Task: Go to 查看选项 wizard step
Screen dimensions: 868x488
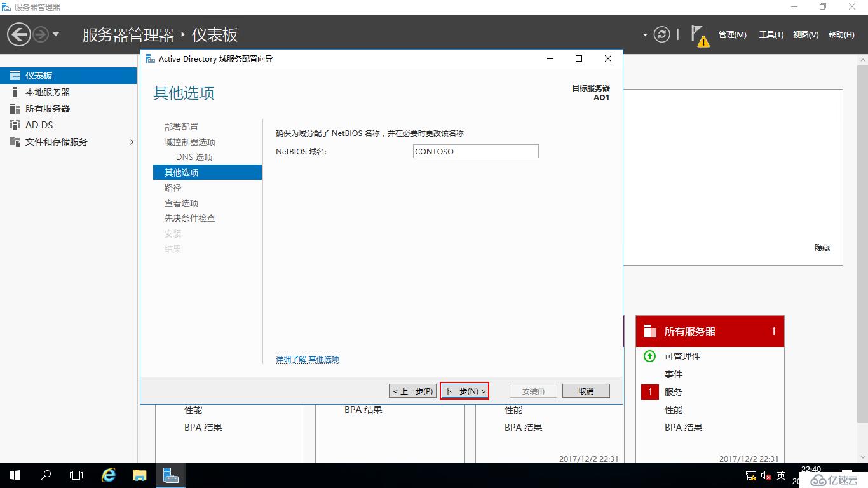Action: [181, 203]
